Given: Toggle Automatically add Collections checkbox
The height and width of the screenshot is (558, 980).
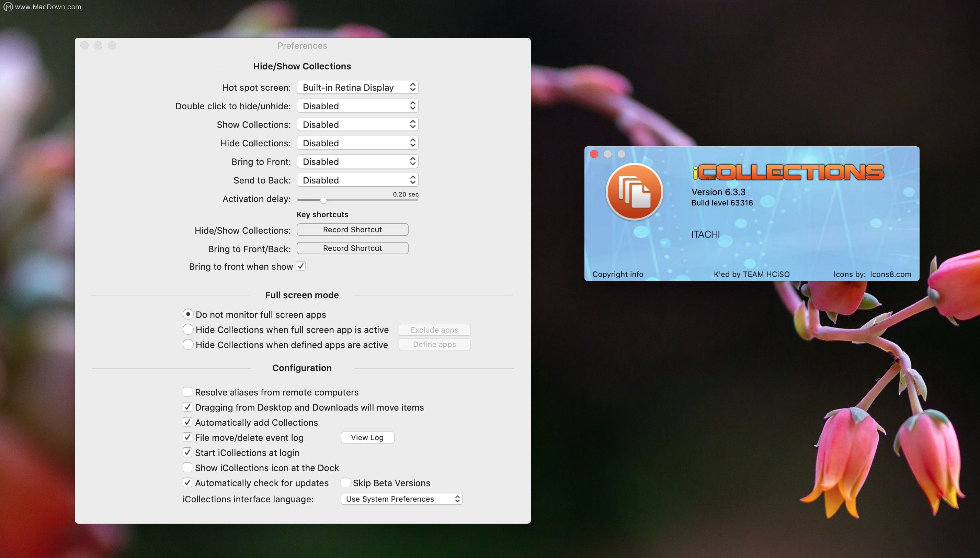Looking at the screenshot, I should pyautogui.click(x=187, y=422).
